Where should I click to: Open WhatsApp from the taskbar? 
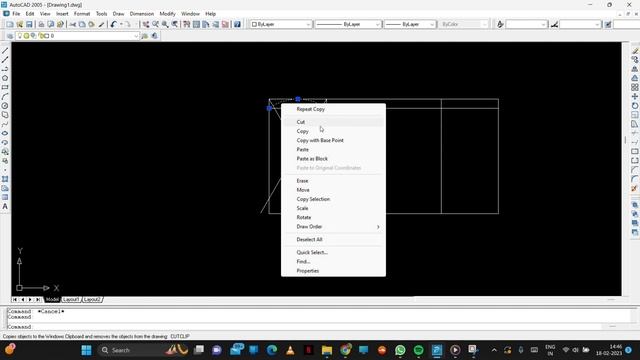[x=400, y=350]
